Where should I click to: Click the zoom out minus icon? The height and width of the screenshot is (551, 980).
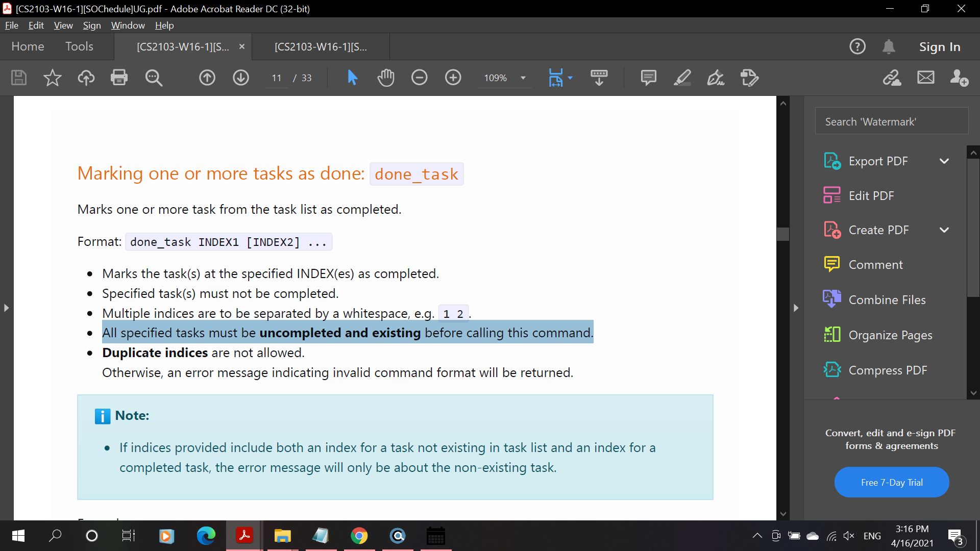(x=419, y=78)
